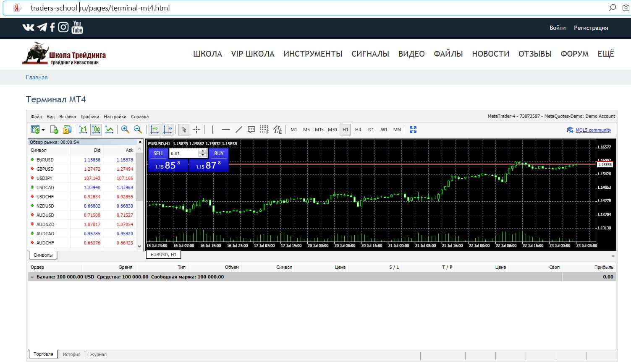631x364 pixels.
Task: Click the bar chart icon
Action: (x=83, y=130)
